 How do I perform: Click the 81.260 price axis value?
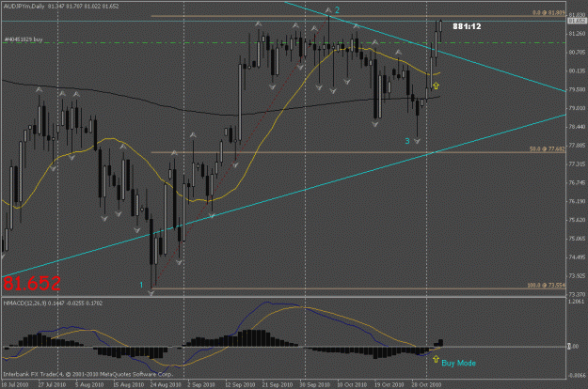pyautogui.click(x=578, y=34)
